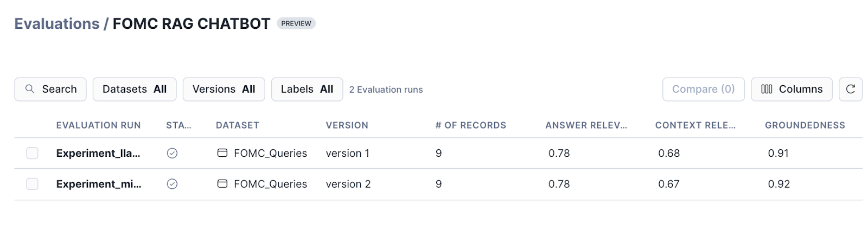The height and width of the screenshot is (229, 868).
Task: Select the Experiment_lla run checkbox
Action: [x=33, y=153]
